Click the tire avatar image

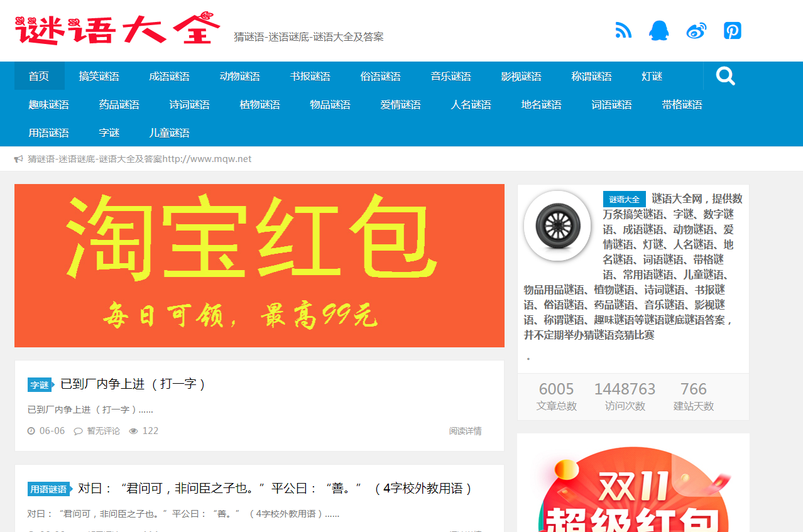[x=557, y=225]
